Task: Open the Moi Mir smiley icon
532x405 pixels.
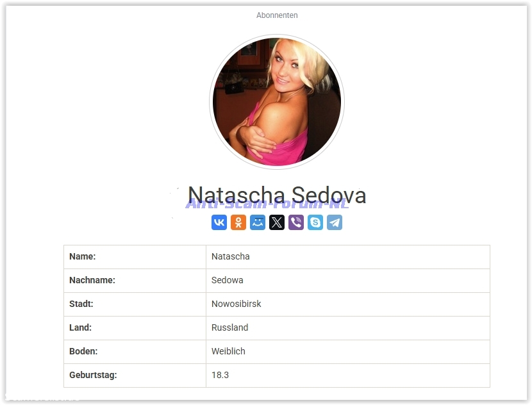Action: point(258,222)
